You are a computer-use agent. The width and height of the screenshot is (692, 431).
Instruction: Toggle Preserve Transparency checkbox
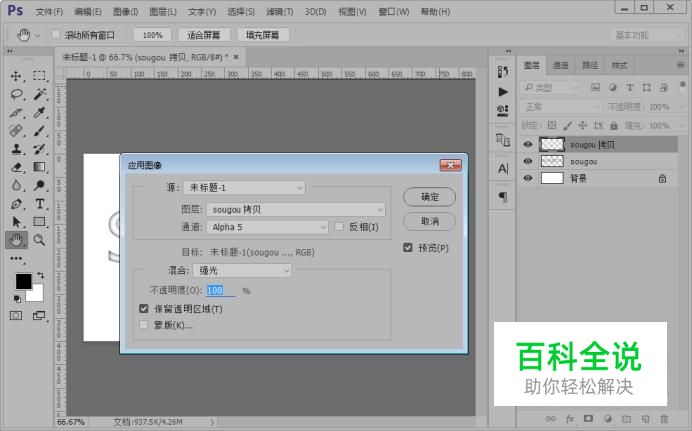click(x=143, y=308)
